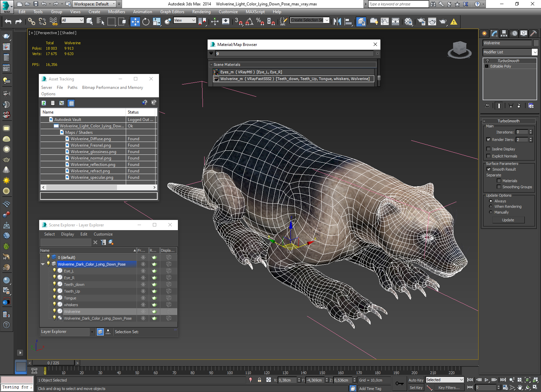Select the When Rendering radio button
The image size is (541, 392).
pyautogui.click(x=491, y=206)
